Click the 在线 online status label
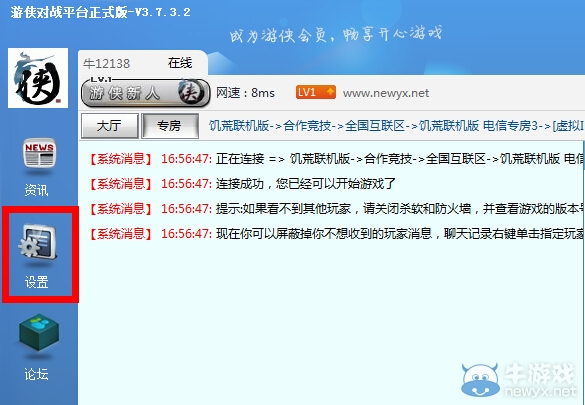The height and width of the screenshot is (405, 585). click(180, 63)
